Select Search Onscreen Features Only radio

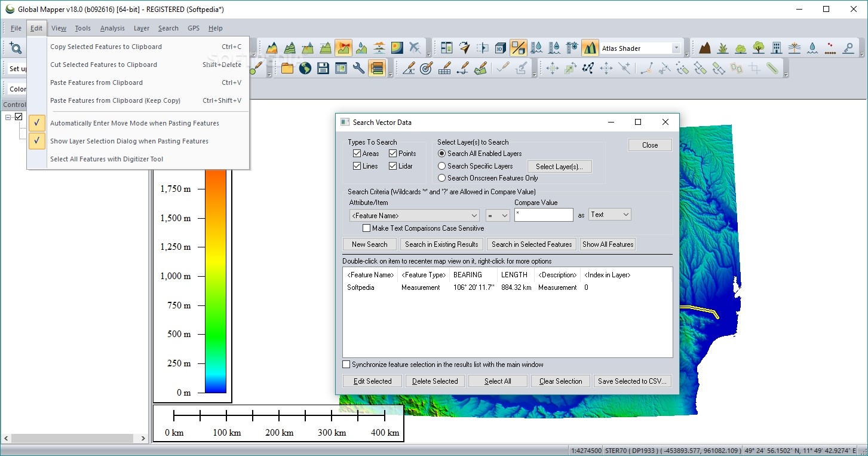(x=442, y=178)
